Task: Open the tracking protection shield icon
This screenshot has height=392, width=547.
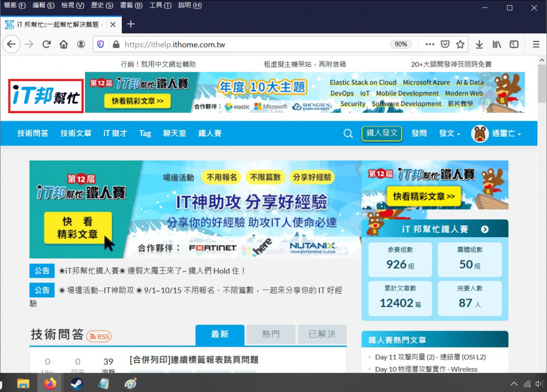Action: (x=100, y=44)
